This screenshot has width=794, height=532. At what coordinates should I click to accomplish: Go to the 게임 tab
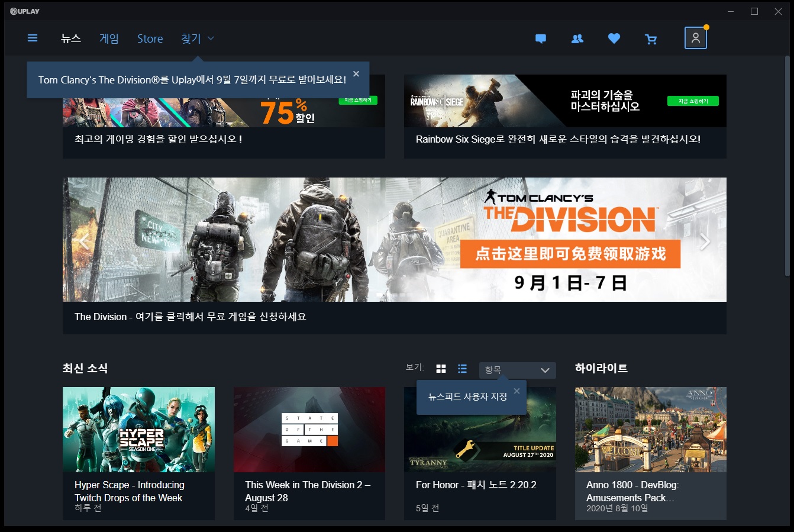[x=109, y=38]
